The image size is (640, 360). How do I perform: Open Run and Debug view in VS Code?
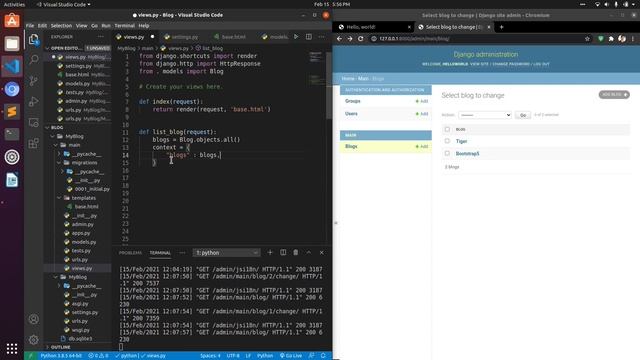click(x=34, y=101)
